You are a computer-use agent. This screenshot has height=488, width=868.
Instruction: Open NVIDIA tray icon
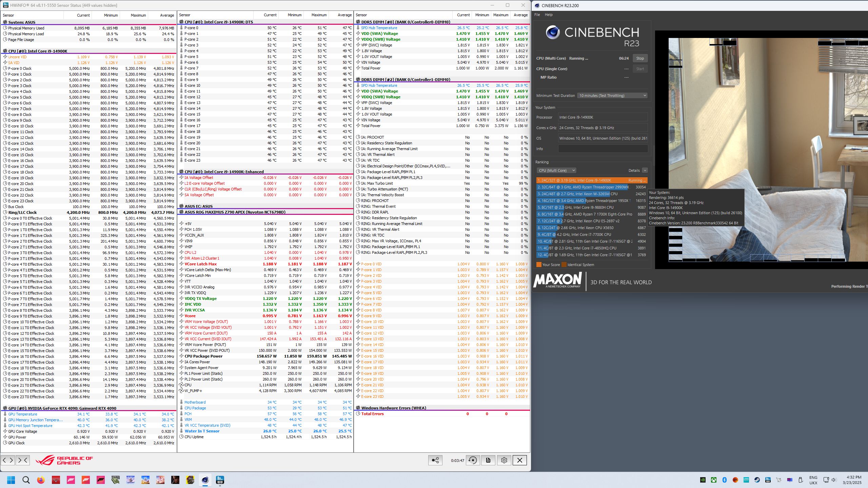coord(703,480)
